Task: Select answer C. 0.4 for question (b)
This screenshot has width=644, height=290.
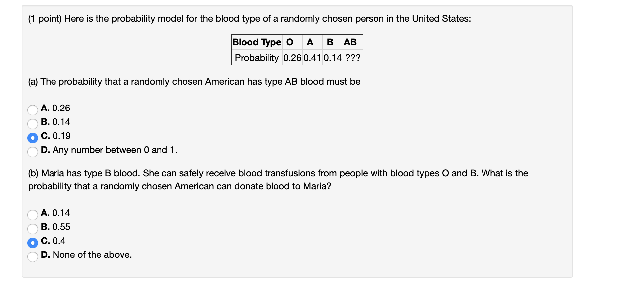Action: pyautogui.click(x=32, y=243)
